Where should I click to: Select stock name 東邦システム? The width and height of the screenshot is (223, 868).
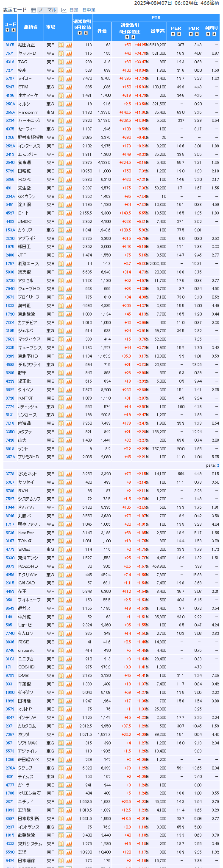click(x=30, y=843)
